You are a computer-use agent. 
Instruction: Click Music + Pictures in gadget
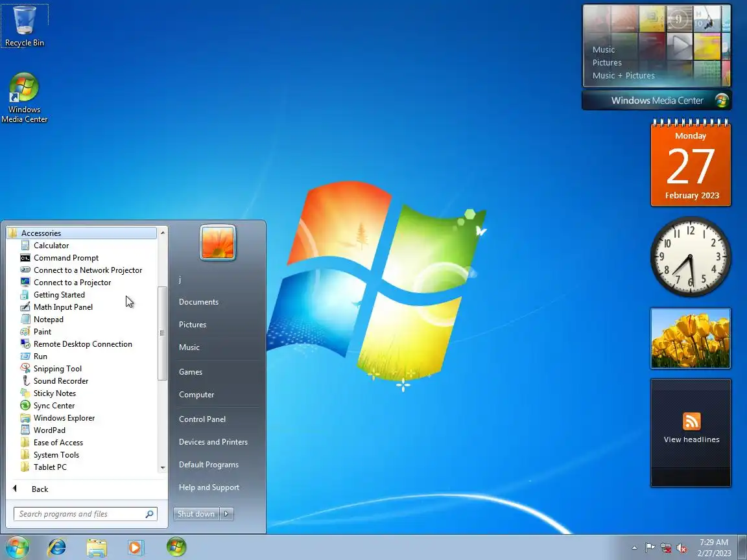tap(624, 75)
